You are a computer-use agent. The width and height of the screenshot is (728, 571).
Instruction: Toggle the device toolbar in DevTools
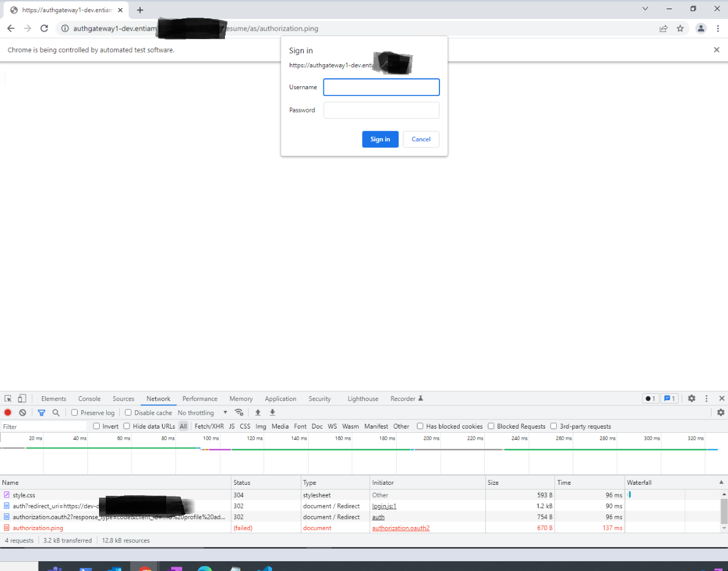pyautogui.click(x=21, y=398)
